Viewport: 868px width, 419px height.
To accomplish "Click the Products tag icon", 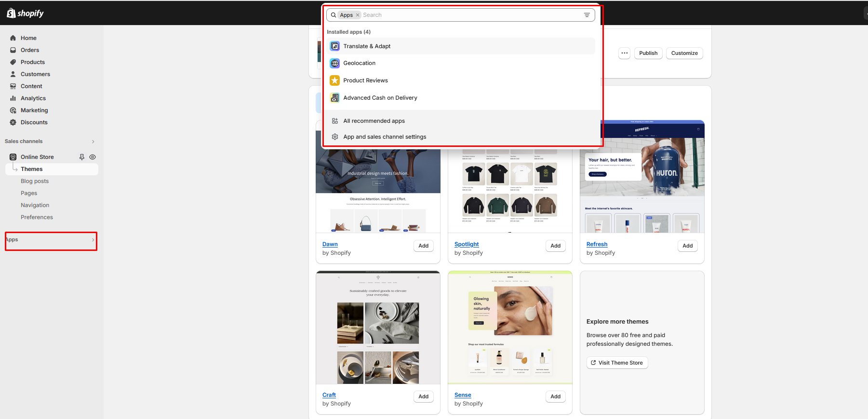I will [x=13, y=62].
